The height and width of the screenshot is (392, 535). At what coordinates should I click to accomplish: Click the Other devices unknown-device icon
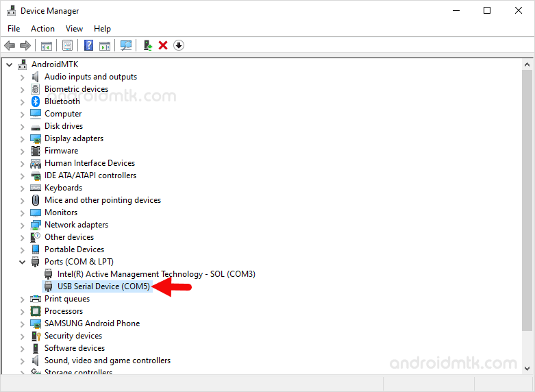[36, 237]
